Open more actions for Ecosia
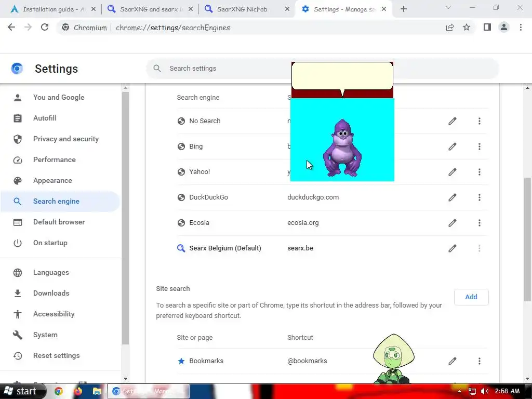Screen dimensions: 532x399 point(480,223)
